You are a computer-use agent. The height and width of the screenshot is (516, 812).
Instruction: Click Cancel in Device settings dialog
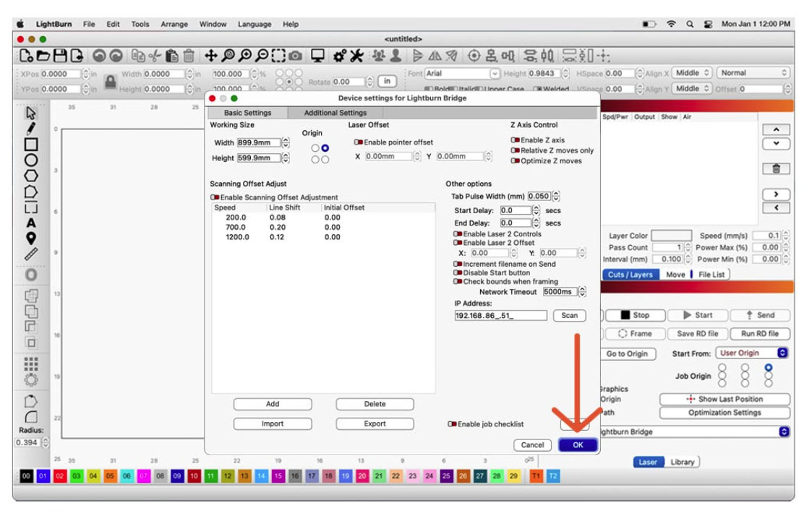click(532, 445)
